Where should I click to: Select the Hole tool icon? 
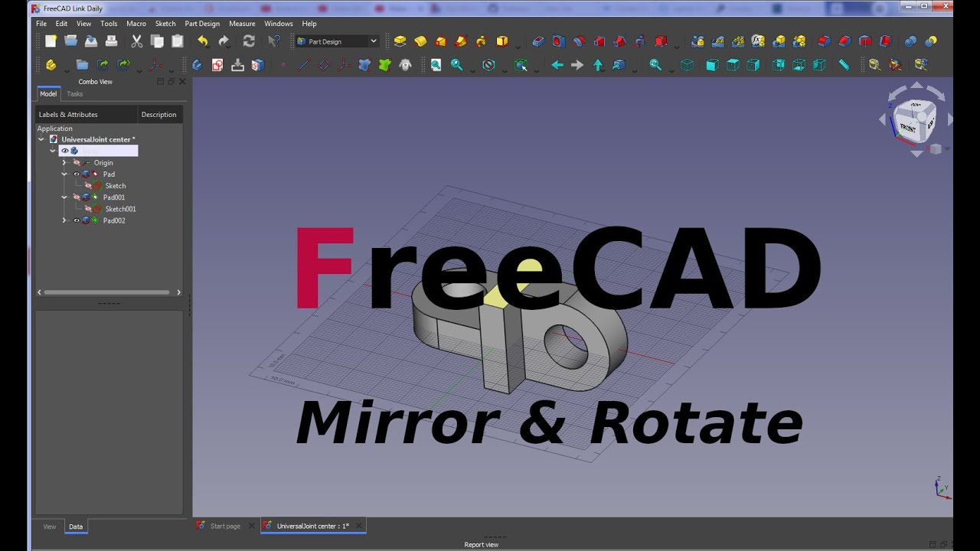558,41
